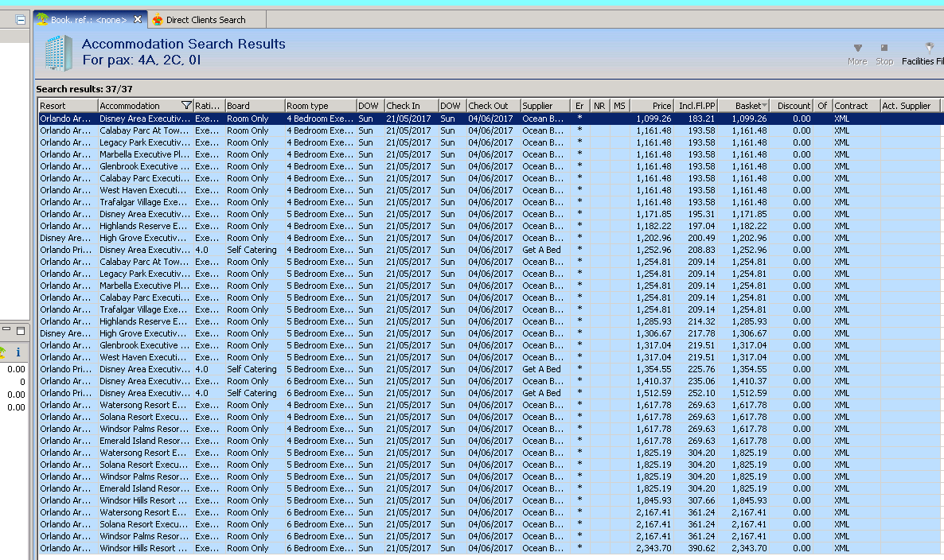Image resolution: width=944 pixels, height=560 pixels.
Task: Open the More dropdown arrow
Action: click(857, 48)
